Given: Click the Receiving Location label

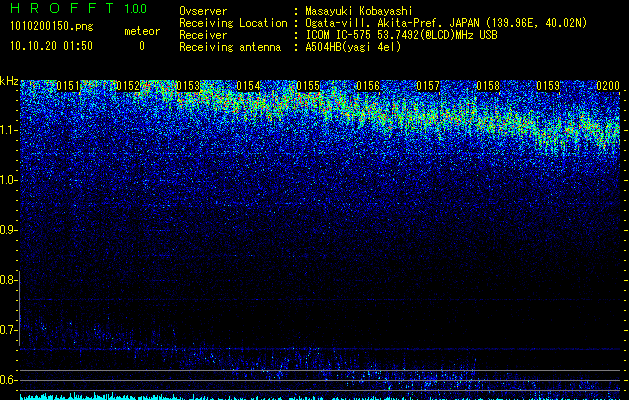Looking at the screenshot, I should click(233, 23).
